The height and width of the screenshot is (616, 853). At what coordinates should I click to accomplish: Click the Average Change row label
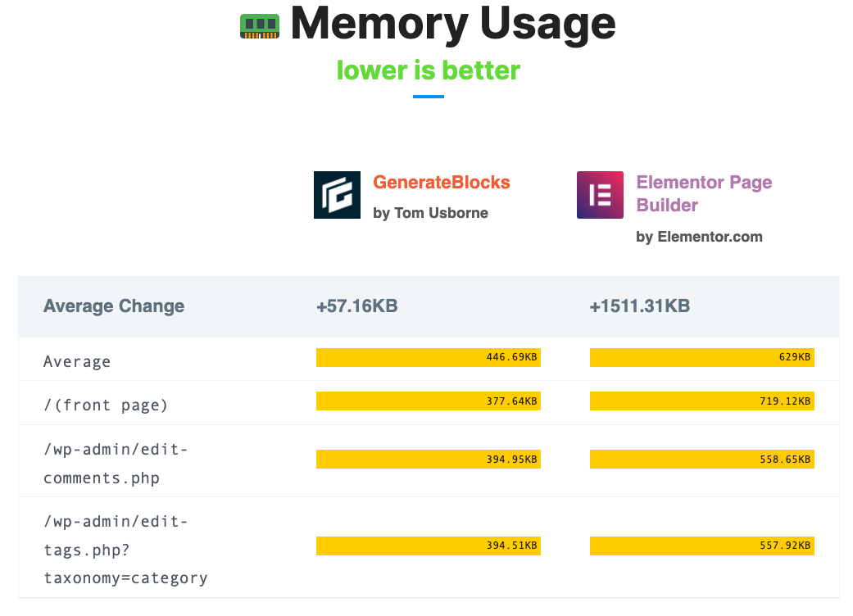click(x=114, y=306)
